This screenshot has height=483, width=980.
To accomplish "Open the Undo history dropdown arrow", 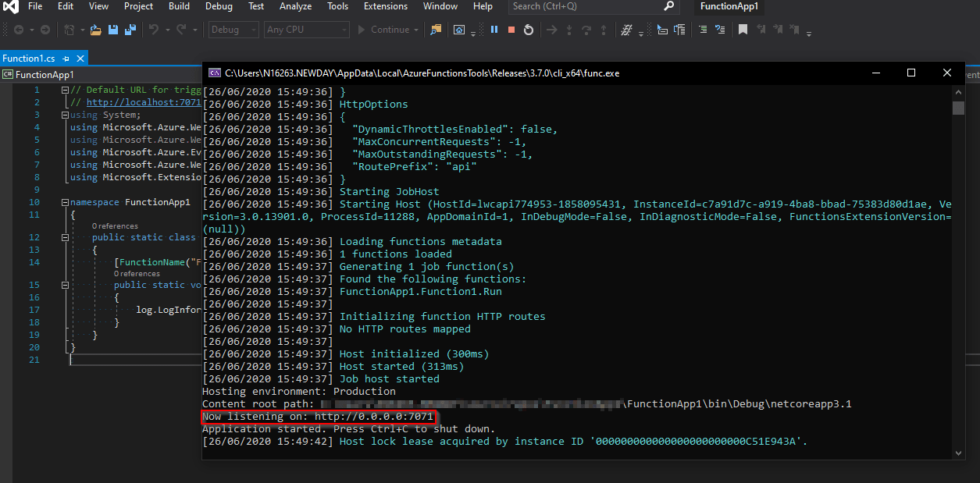I will point(166,30).
